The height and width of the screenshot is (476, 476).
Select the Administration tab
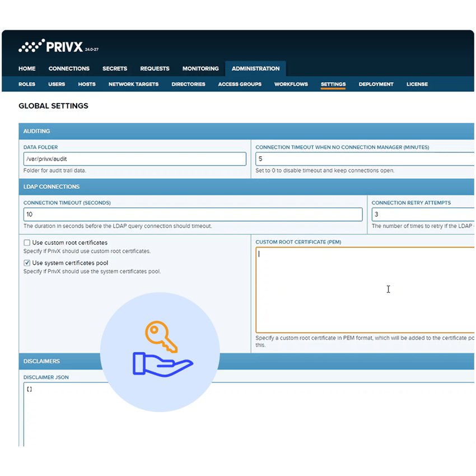[x=255, y=68]
